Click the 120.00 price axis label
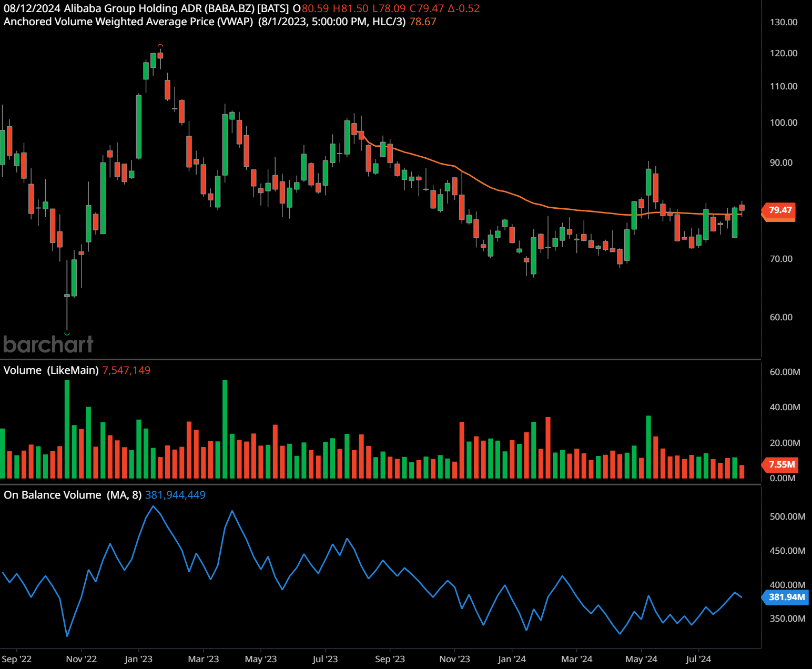Screen dimensions: 812x669 point(784,53)
